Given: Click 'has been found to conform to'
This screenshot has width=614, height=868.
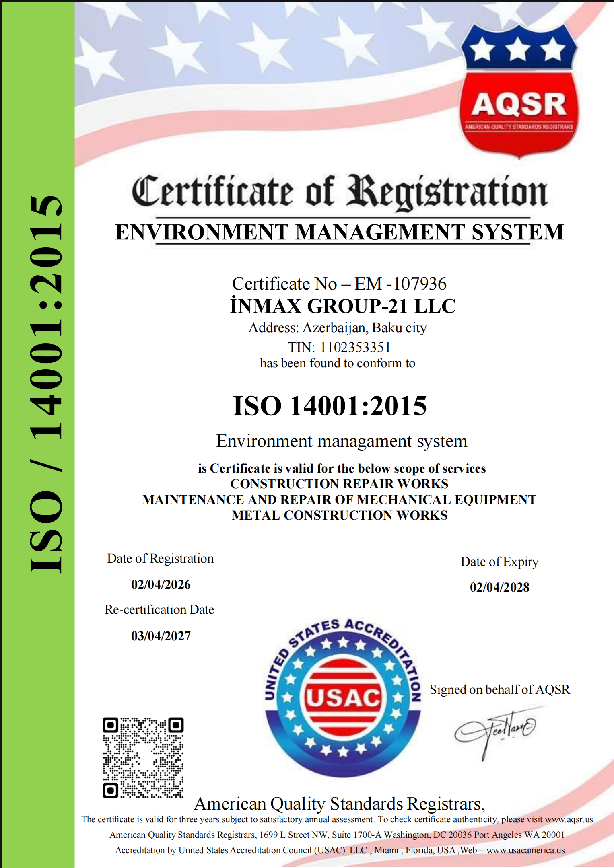Looking at the screenshot, I should (338, 363).
